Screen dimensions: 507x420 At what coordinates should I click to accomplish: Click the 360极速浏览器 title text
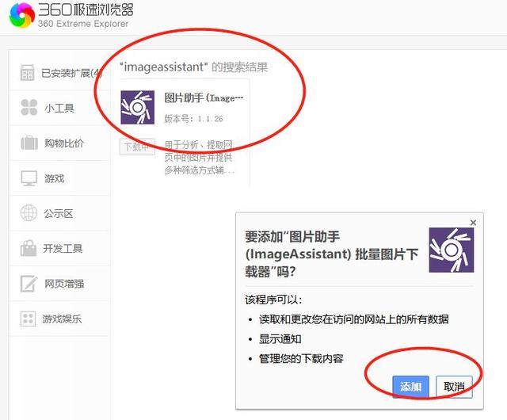tap(86, 10)
